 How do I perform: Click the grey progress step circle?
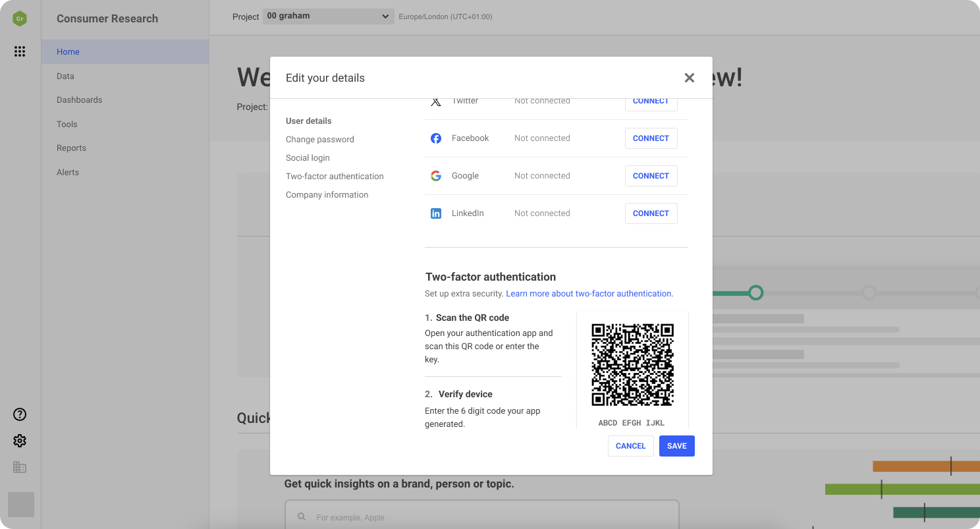coord(869,292)
